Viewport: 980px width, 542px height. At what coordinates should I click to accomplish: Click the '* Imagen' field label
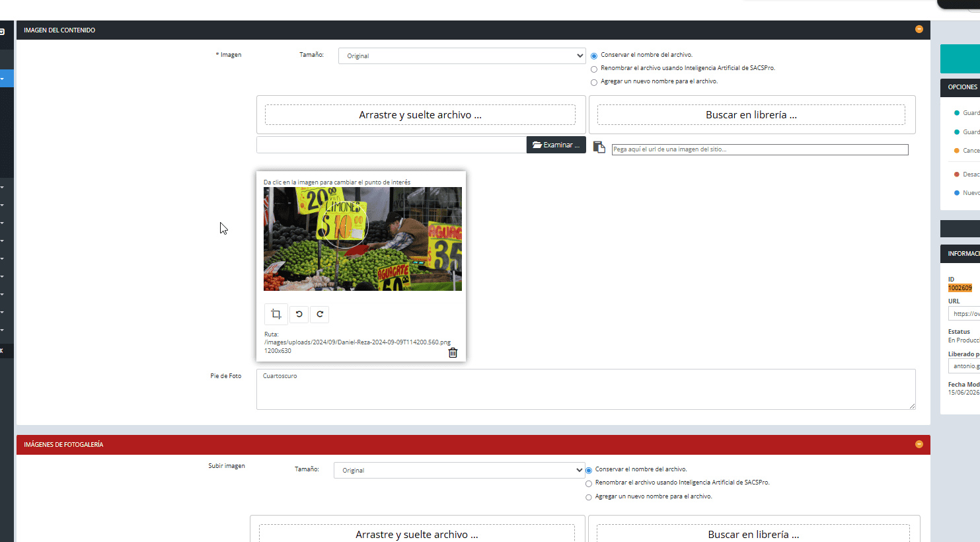pos(229,55)
